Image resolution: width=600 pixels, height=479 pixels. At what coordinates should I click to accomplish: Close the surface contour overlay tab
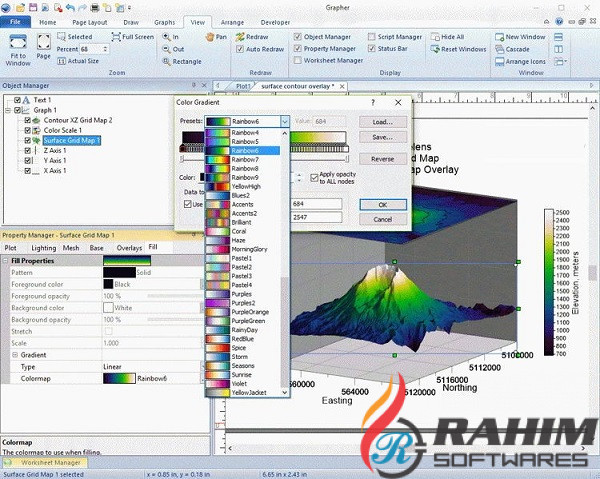coord(342,86)
